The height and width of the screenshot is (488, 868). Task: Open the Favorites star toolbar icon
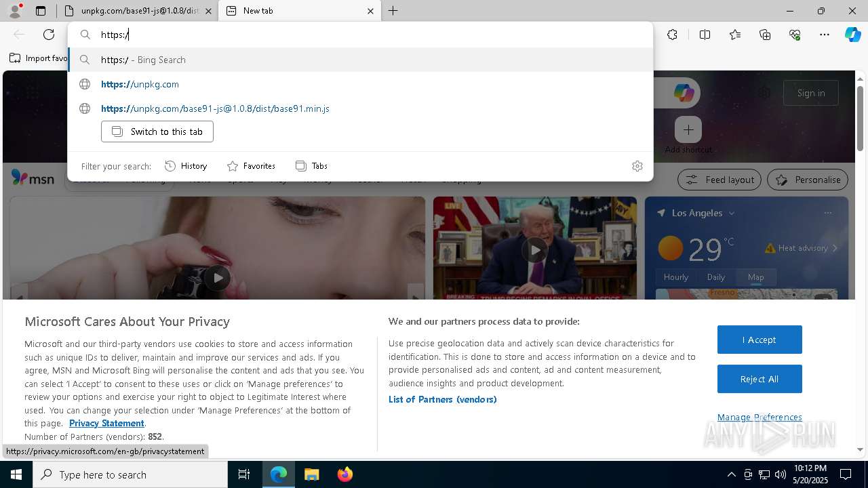click(735, 35)
